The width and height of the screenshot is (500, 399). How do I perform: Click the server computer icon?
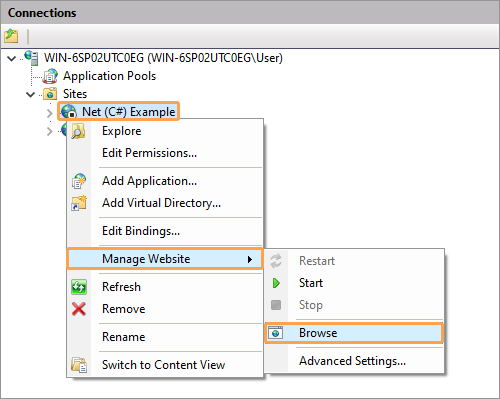pyautogui.click(x=32, y=57)
